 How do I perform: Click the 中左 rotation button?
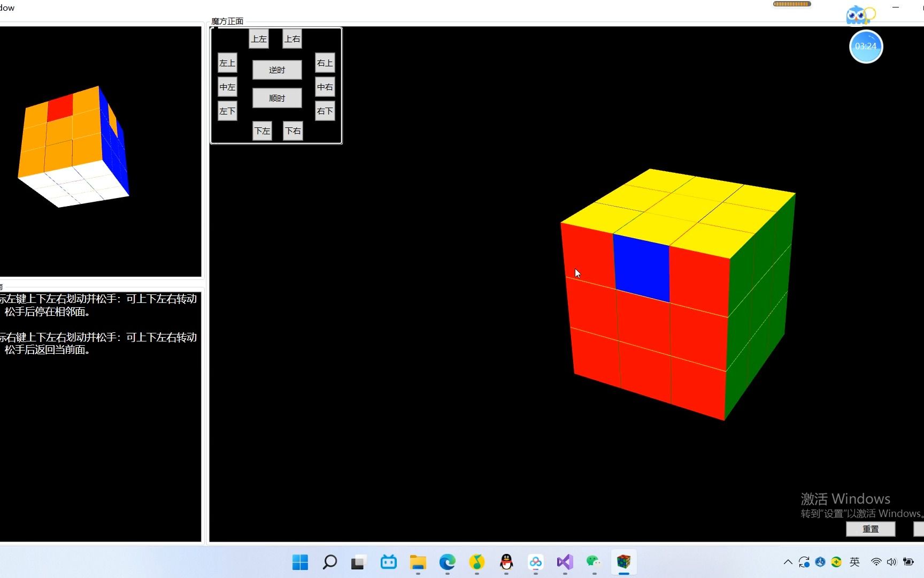[227, 87]
